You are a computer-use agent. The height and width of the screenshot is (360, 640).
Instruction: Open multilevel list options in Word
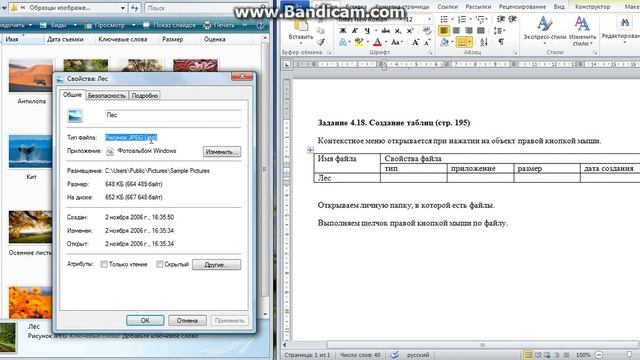point(480,19)
